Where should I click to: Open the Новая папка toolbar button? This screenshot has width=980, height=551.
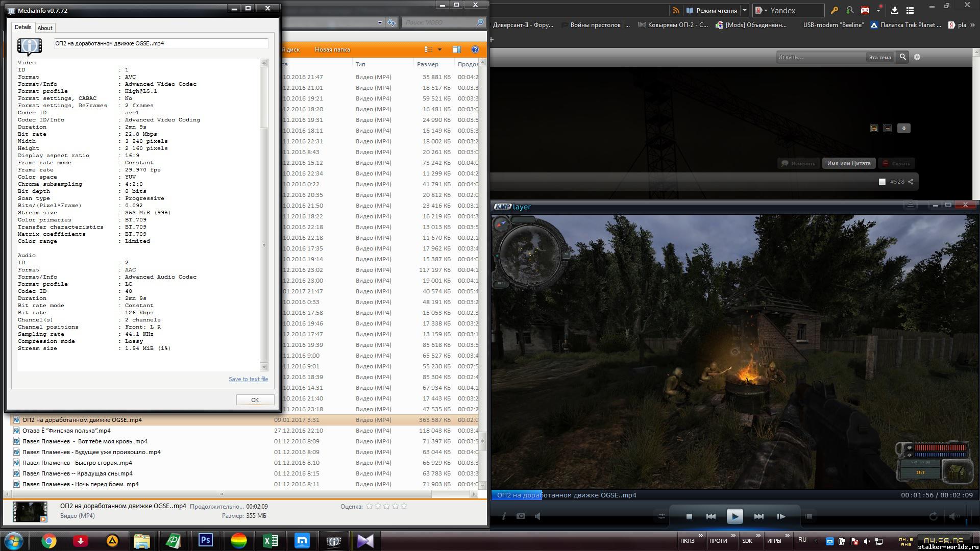[332, 49]
